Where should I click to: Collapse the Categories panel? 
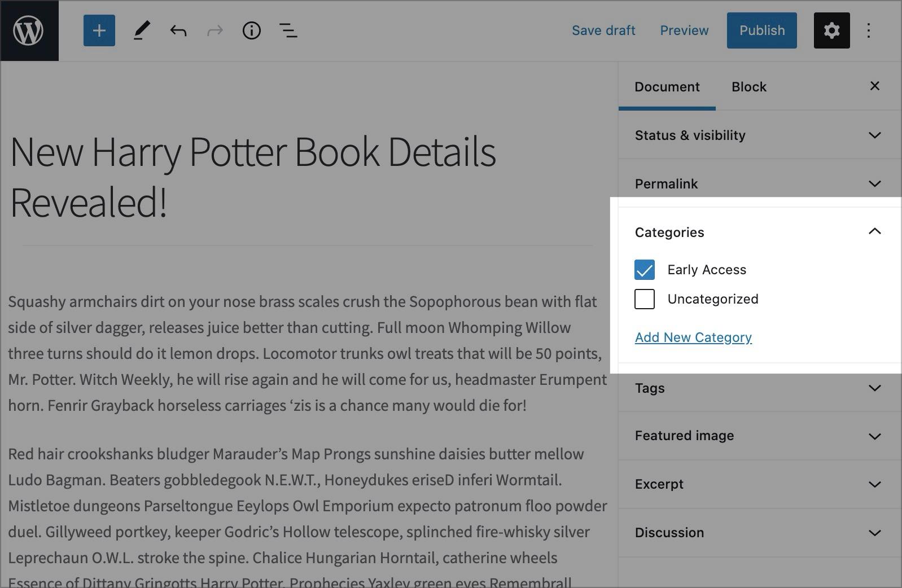(760, 232)
